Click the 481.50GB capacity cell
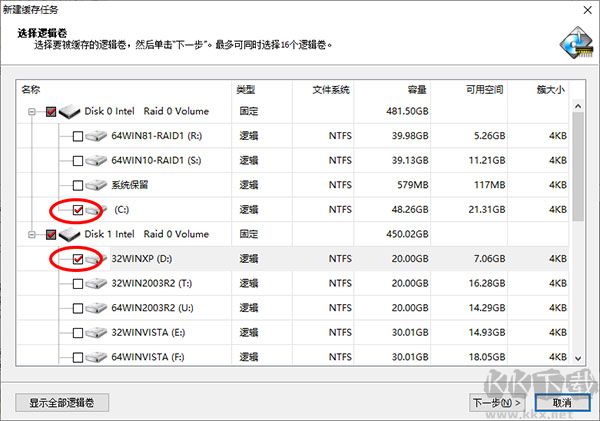The height and width of the screenshot is (421, 600). (407, 111)
